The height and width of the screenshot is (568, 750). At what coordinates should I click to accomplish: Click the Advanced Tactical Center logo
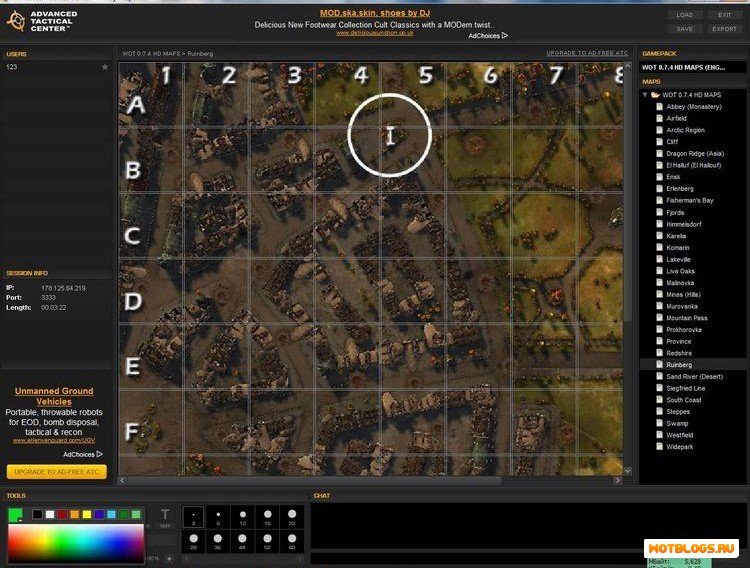[x=42, y=22]
